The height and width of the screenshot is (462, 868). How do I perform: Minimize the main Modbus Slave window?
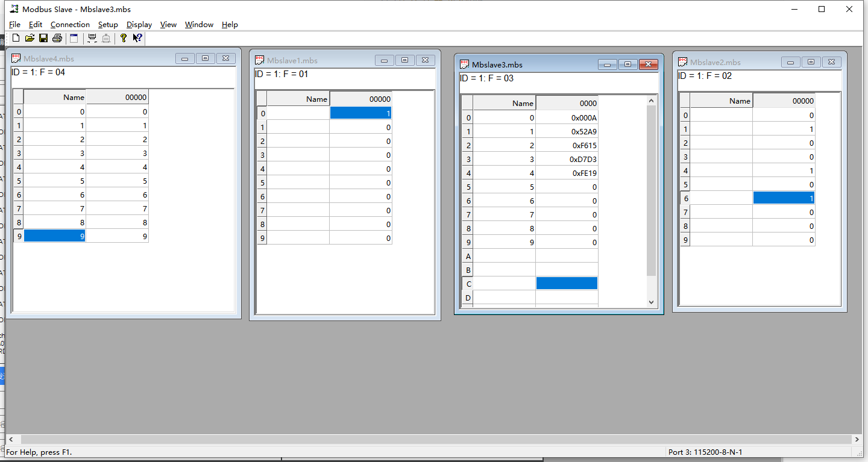[x=794, y=9]
